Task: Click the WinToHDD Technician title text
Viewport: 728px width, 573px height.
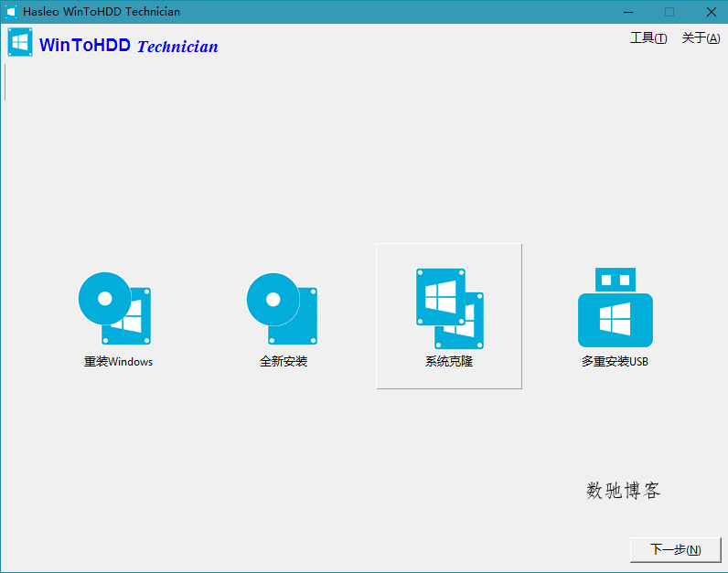Action: coord(129,46)
